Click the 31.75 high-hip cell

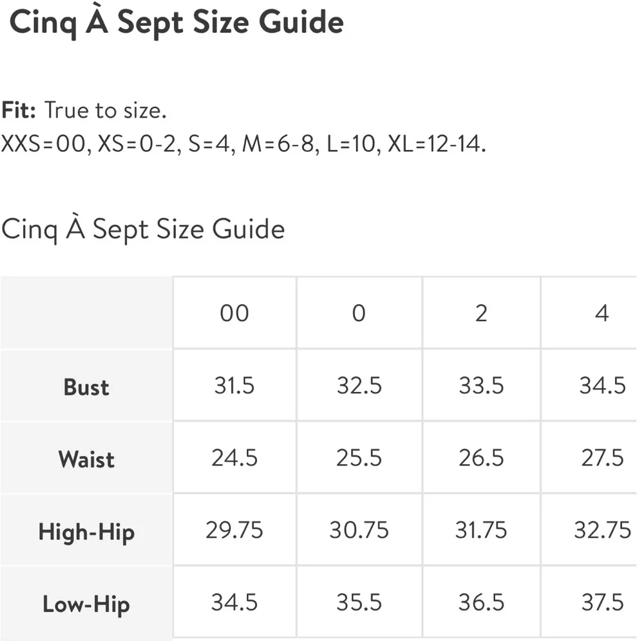tap(481, 530)
